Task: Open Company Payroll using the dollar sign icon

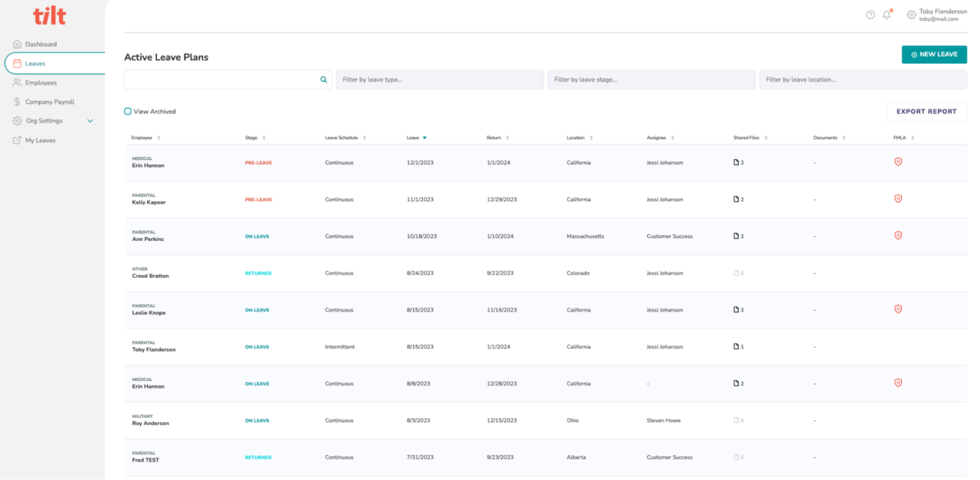Action: tap(16, 101)
